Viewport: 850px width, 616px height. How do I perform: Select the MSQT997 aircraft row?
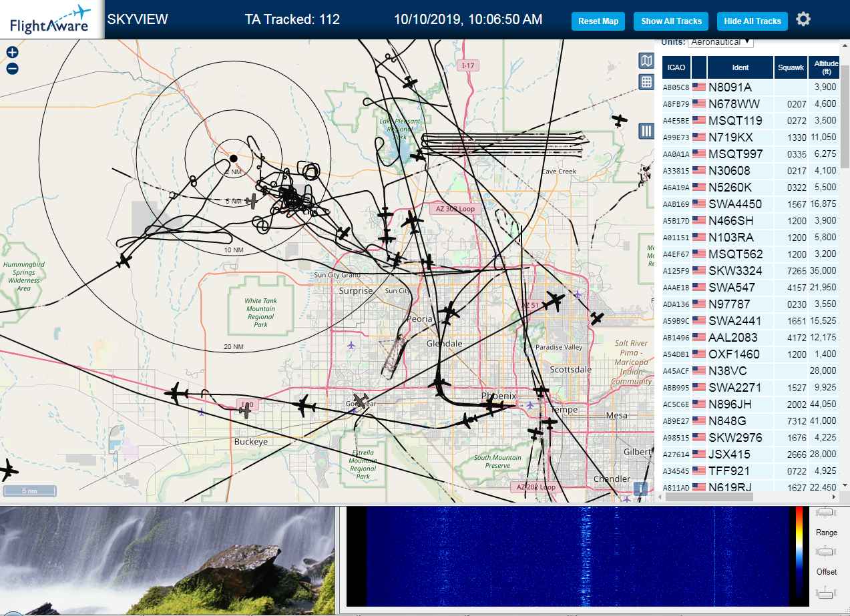(751, 153)
